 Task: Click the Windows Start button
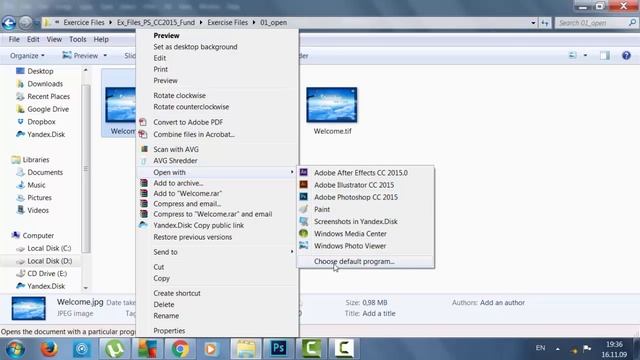point(15,349)
